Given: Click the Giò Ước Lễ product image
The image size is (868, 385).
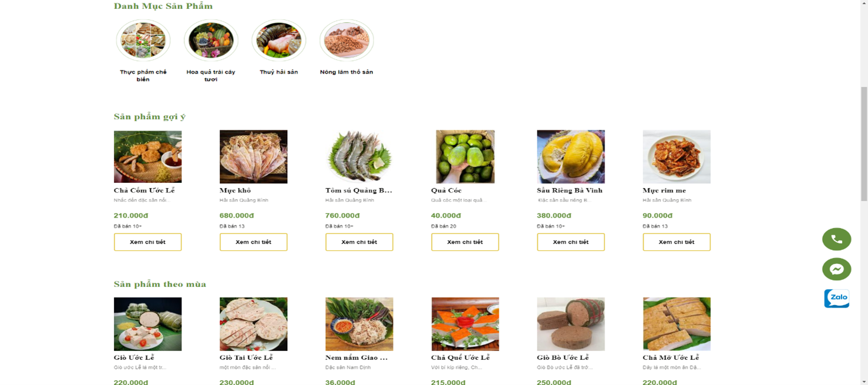Looking at the screenshot, I should click(x=147, y=324).
